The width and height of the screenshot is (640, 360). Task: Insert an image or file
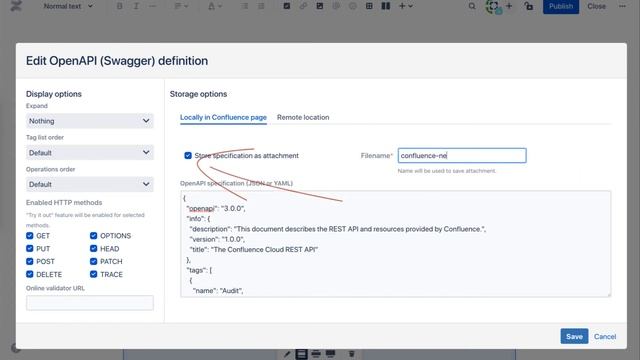(x=320, y=6)
